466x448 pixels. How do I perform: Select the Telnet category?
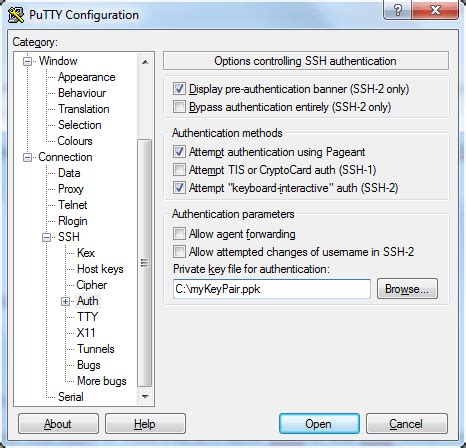(73, 205)
